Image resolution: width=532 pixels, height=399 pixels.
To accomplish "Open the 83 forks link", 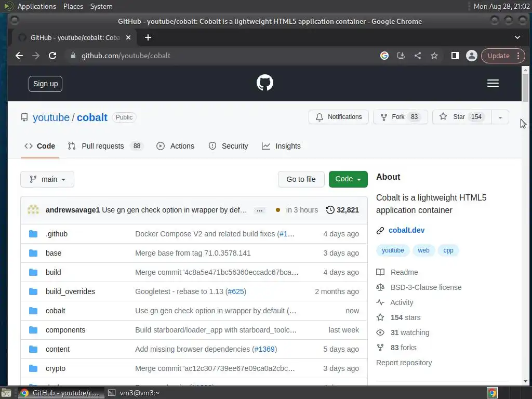I will (x=403, y=348).
